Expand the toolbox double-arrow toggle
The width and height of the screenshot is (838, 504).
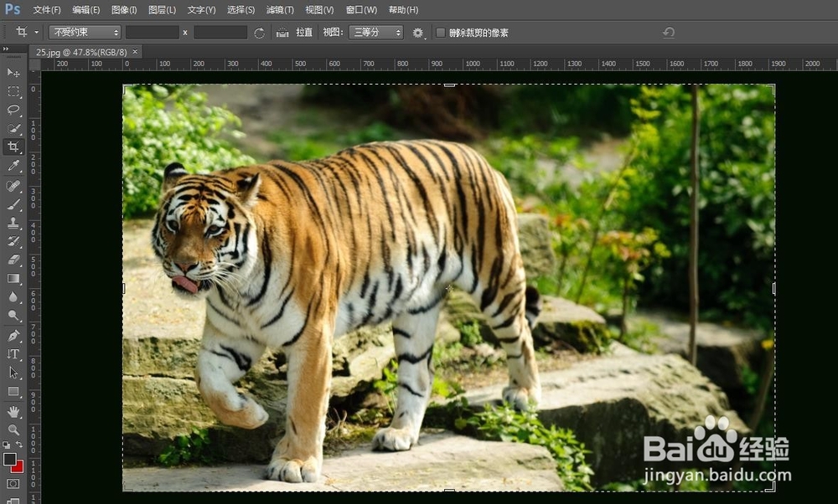6,49
